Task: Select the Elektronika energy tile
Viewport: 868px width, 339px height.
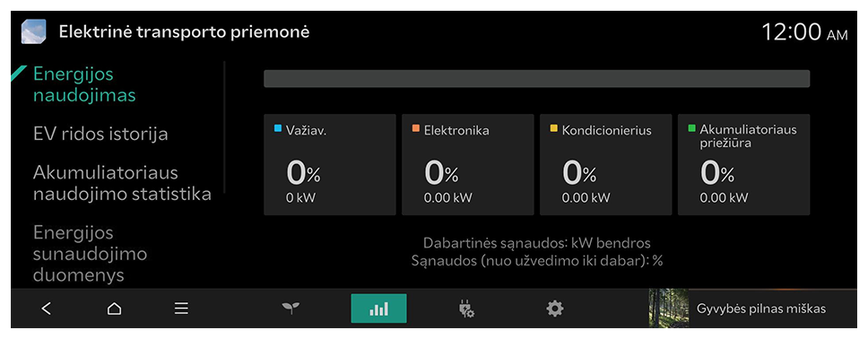Action: click(468, 164)
